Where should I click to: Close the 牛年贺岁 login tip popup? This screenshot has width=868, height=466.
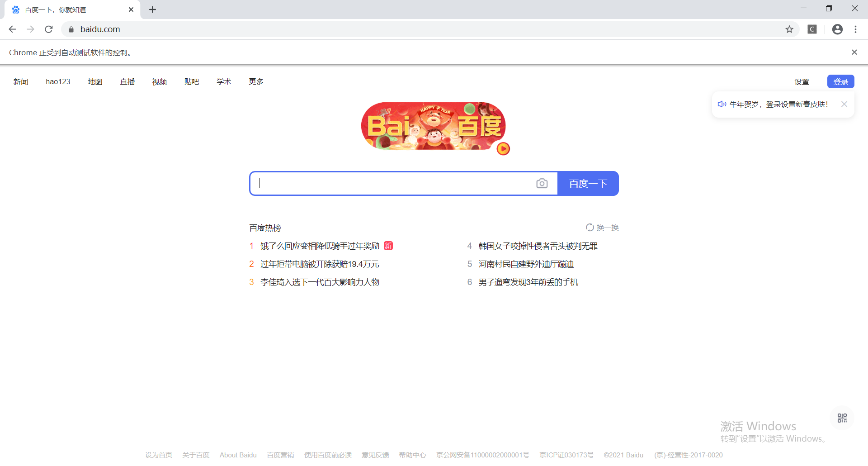pyautogui.click(x=844, y=104)
